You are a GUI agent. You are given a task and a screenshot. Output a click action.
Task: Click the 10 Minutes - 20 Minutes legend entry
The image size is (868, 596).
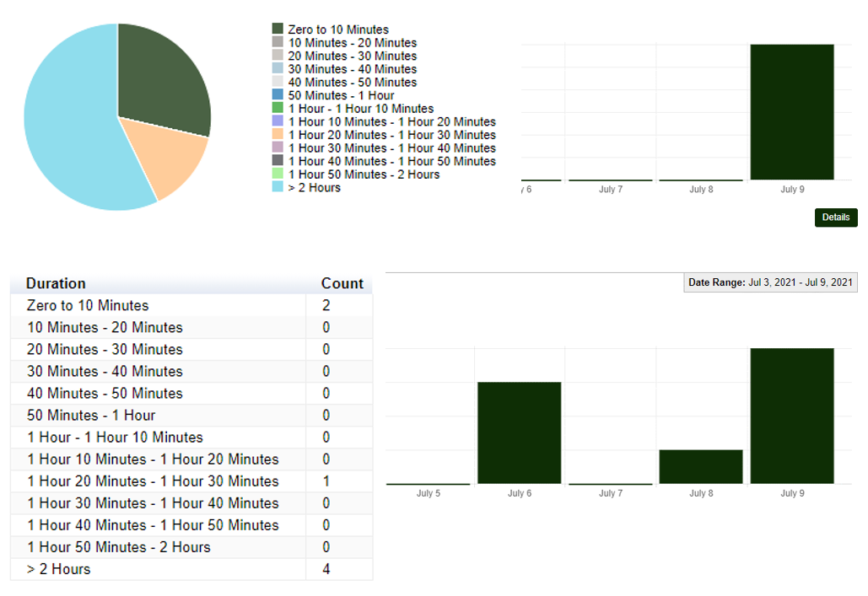point(352,42)
